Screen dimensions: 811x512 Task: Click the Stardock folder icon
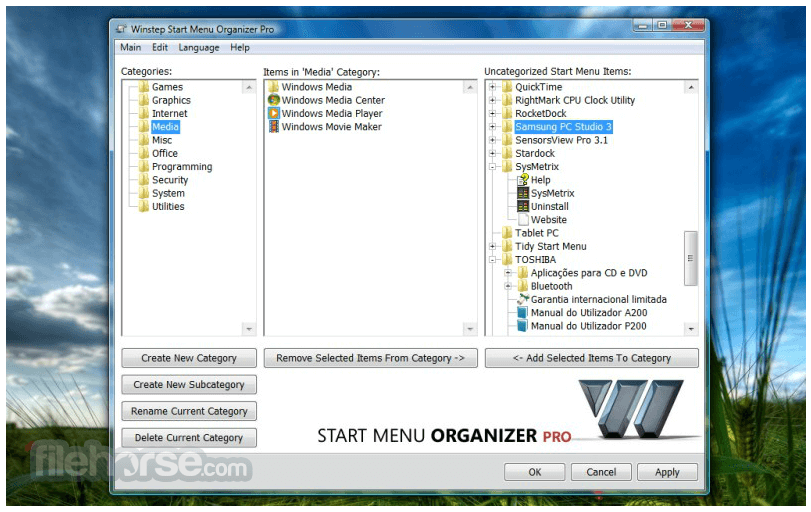(507, 153)
